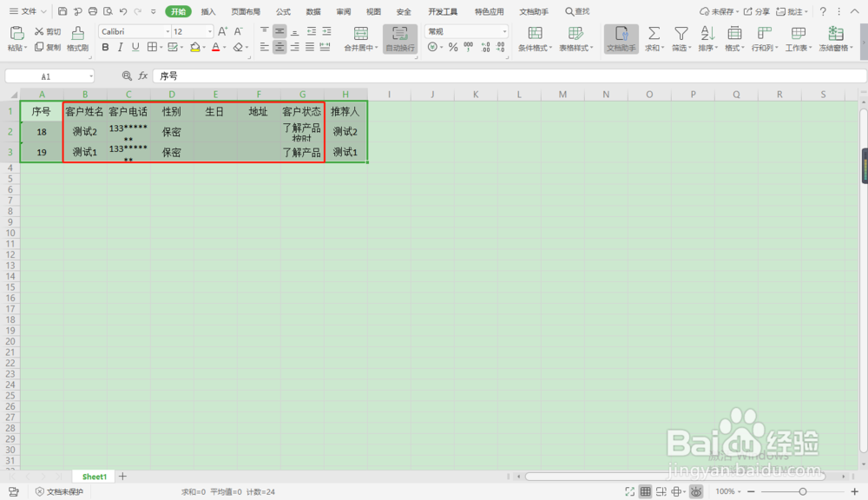Decrease font size with the A- icon
The height and width of the screenshot is (500, 868).
238,31
